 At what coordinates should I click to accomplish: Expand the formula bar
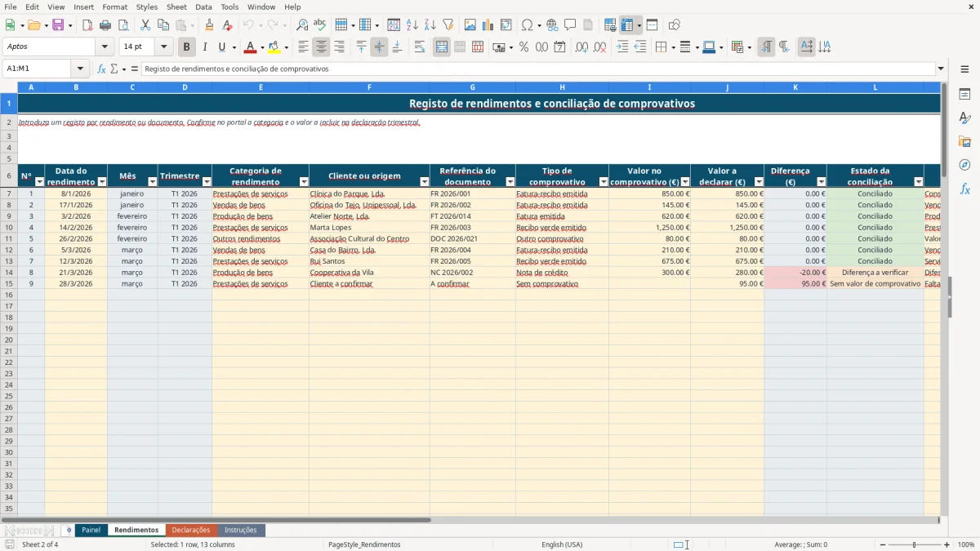pos(942,69)
